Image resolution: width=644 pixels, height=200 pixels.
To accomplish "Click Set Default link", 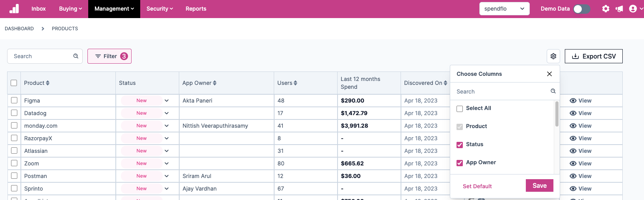I will [x=477, y=186].
